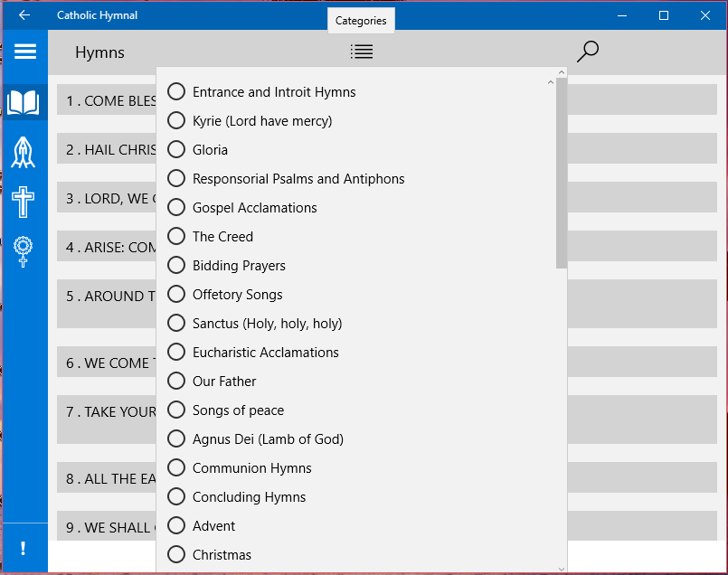
Task: Open the hymn book sidebar icon
Action: (x=24, y=102)
